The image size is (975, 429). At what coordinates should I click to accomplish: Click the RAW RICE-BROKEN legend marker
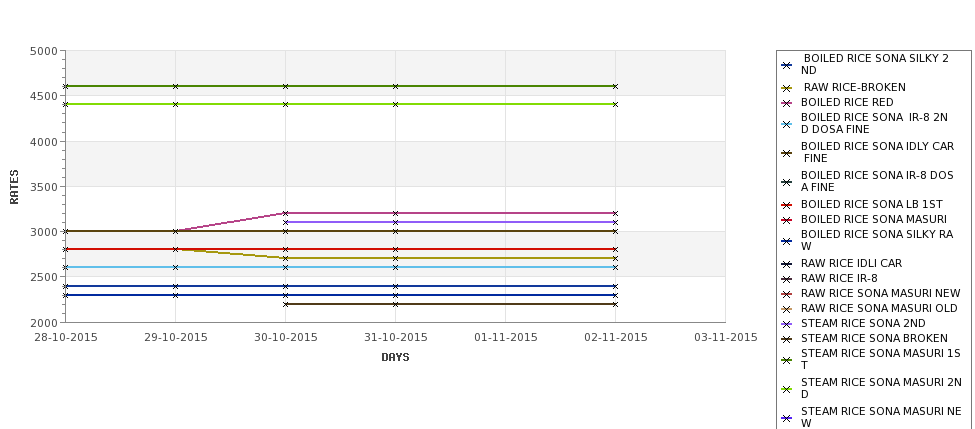(x=787, y=88)
